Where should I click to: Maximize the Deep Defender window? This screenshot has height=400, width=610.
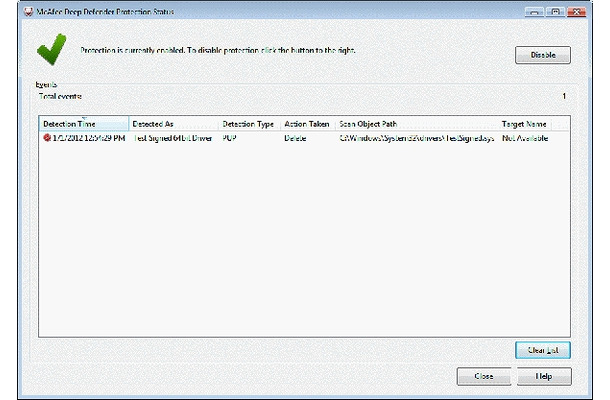point(555,12)
